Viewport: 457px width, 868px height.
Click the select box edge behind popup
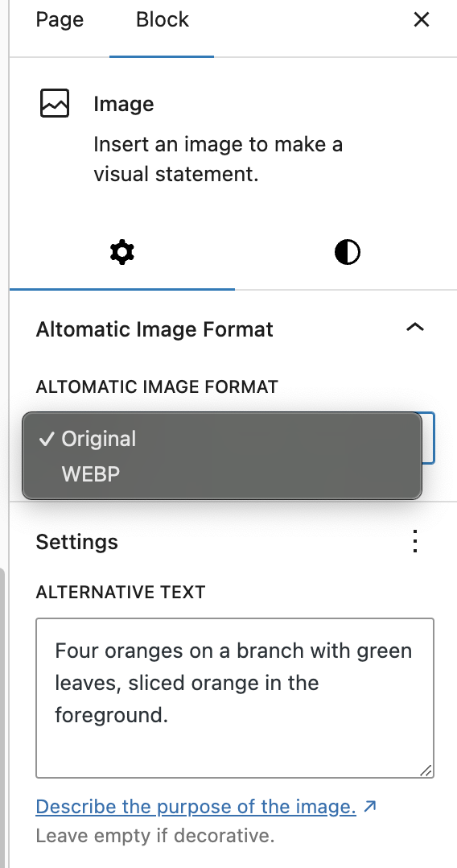point(429,438)
